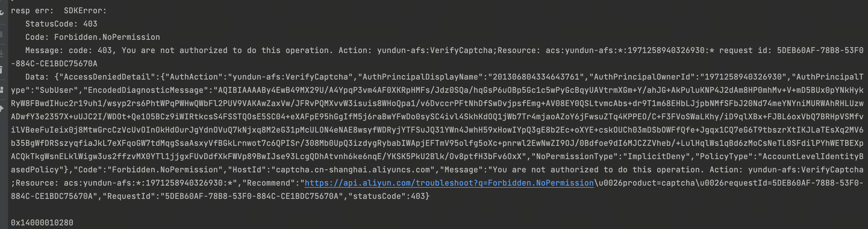Screen dimensions: 868x229
Task: Click the "resp err: SDKError:" line
Action: [x=59, y=11]
